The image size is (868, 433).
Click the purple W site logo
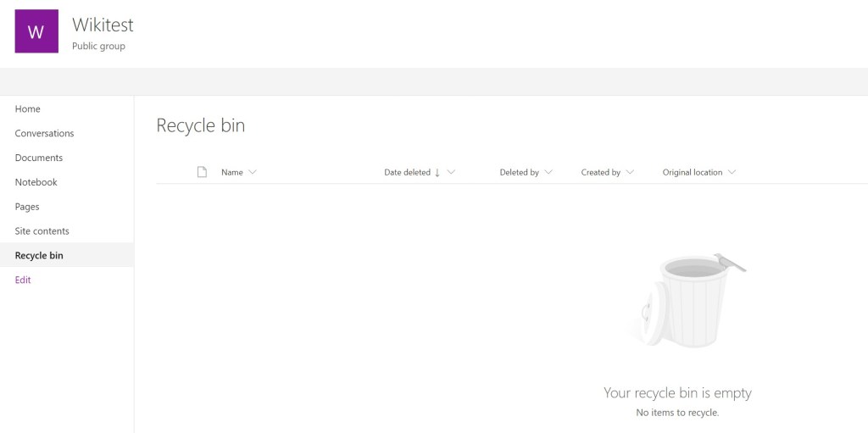click(x=36, y=31)
